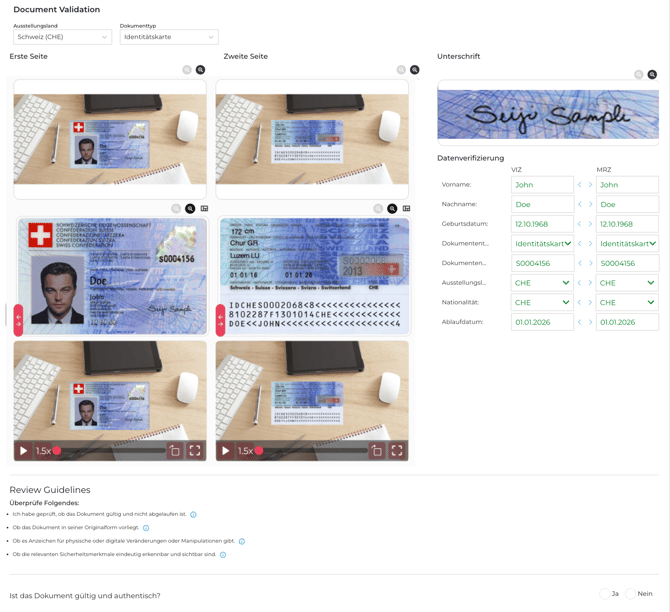Zoom in the Unterschrift signature image
The width and height of the screenshot is (670, 612).
652,74
